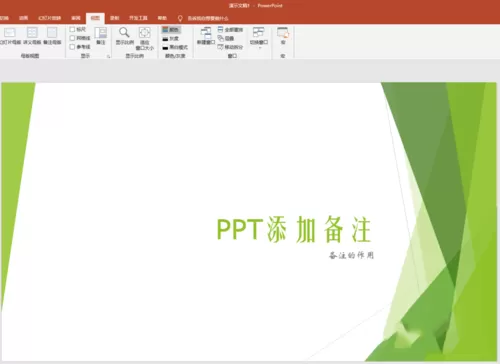Select the slide title "PPT添加备注"
Viewport: 500px width, 364px height.
tap(294, 229)
